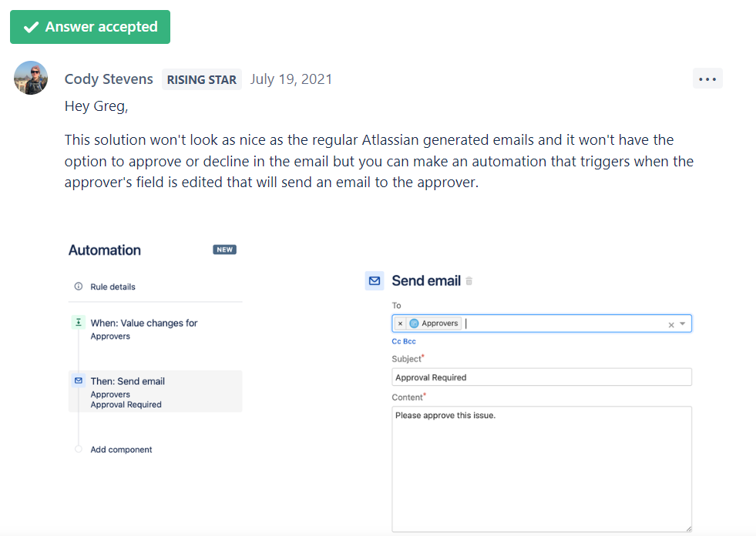Viewport: 756px width, 536px height.
Task: Click the empty circle icon beside Add component
Action: tap(77, 449)
